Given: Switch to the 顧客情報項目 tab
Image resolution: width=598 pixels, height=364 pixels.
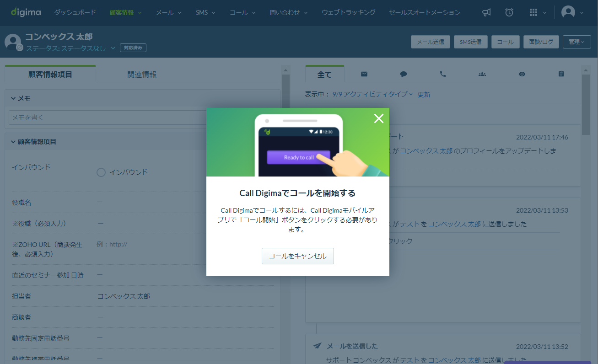Looking at the screenshot, I should tap(50, 74).
